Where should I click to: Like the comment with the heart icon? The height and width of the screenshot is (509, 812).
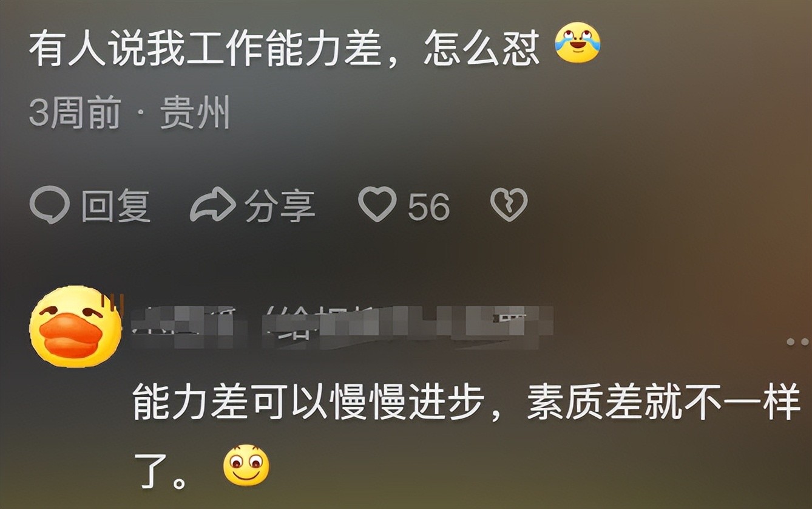pyautogui.click(x=377, y=205)
